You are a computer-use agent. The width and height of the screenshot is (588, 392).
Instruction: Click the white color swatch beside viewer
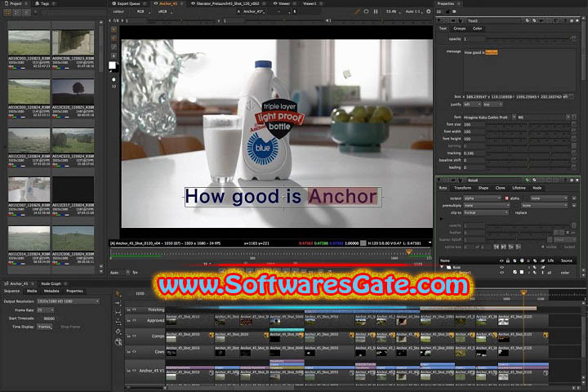click(x=112, y=65)
